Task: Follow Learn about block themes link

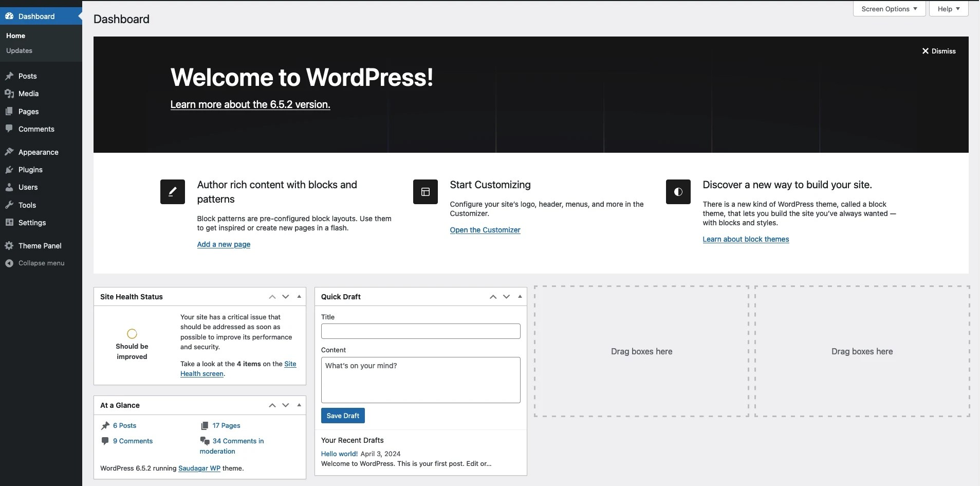Action: click(746, 239)
